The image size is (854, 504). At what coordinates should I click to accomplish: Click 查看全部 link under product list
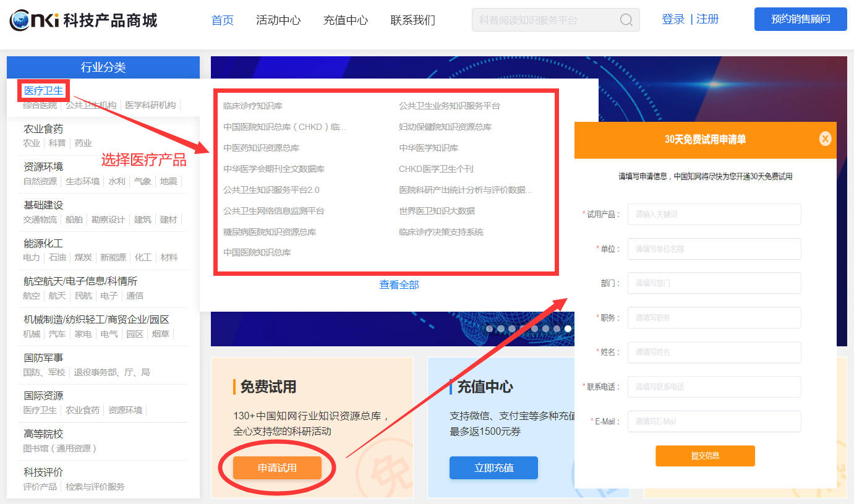[x=399, y=284]
